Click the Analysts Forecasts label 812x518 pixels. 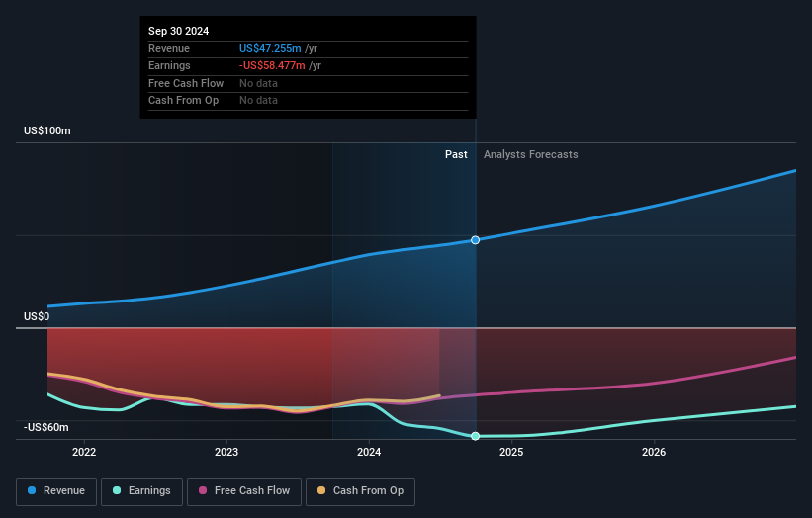pos(531,155)
